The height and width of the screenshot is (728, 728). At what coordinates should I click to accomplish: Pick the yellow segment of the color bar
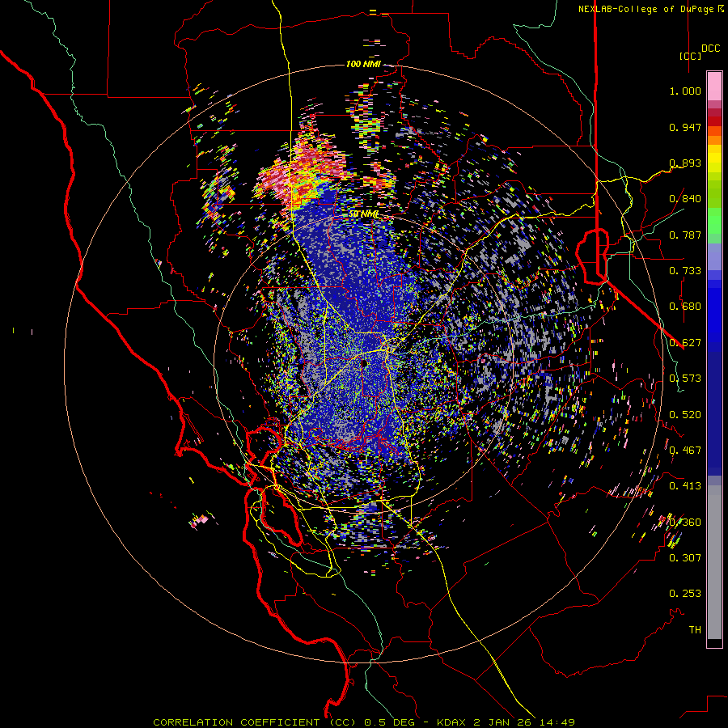pos(714,159)
